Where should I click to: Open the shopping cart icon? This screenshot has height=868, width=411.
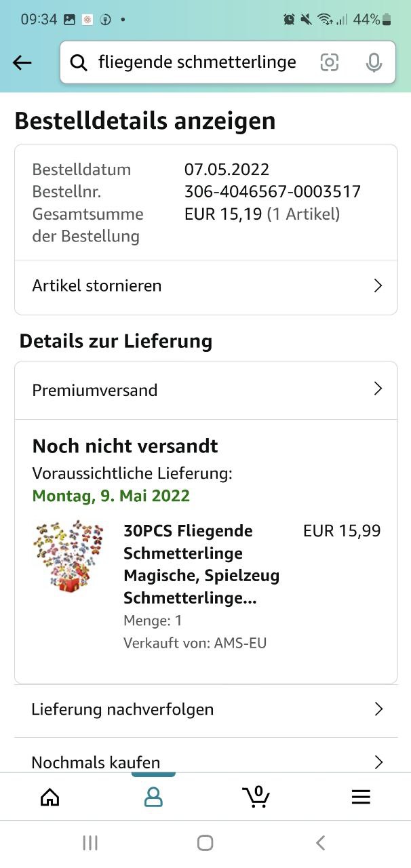256,796
